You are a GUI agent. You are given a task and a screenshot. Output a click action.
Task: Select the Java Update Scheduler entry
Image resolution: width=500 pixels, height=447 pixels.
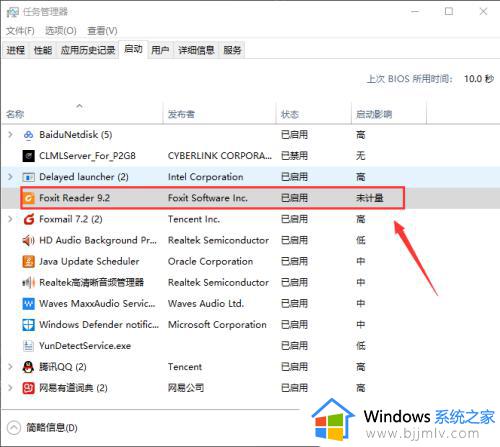click(89, 261)
